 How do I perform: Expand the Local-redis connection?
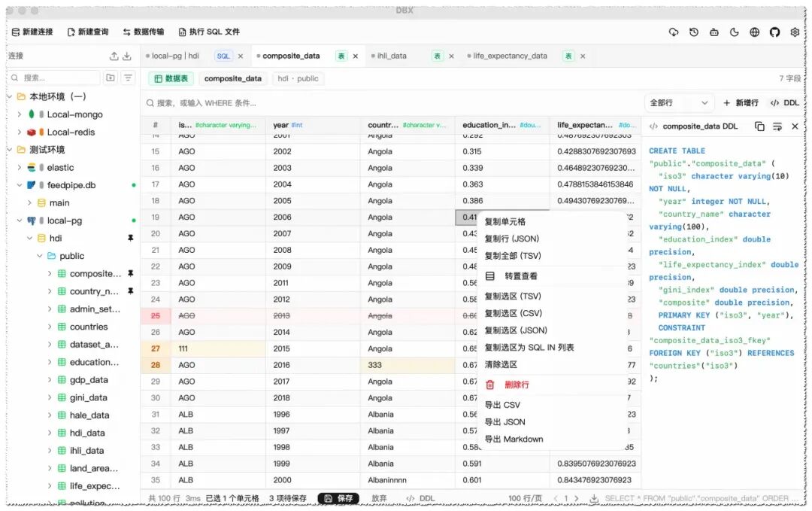[19, 132]
